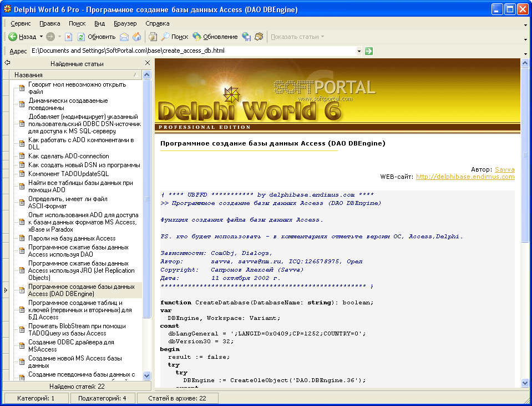The width and height of the screenshot is (532, 406).
Task: Click document icon beside Как создать новый DSN
Action: point(22,165)
